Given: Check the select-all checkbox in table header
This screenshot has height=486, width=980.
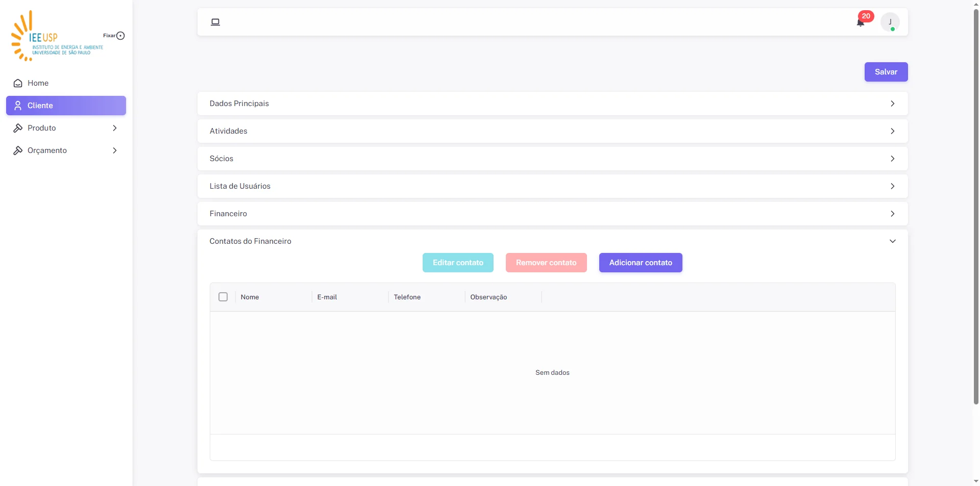Looking at the screenshot, I should pyautogui.click(x=223, y=297).
